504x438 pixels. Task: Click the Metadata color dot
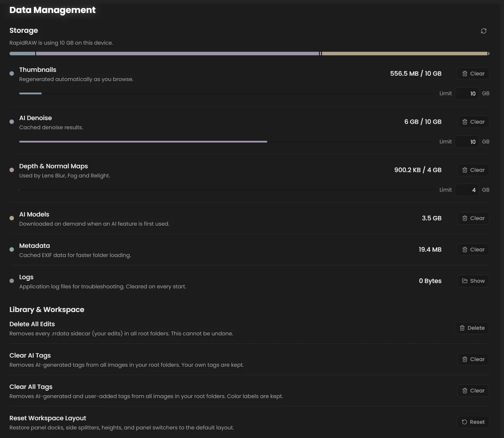click(x=12, y=249)
